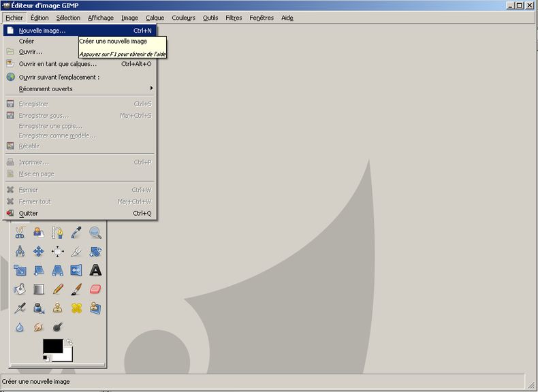Screen dimensions: 538x392
Task: Select the Crop knife tool
Action: [x=76, y=252]
